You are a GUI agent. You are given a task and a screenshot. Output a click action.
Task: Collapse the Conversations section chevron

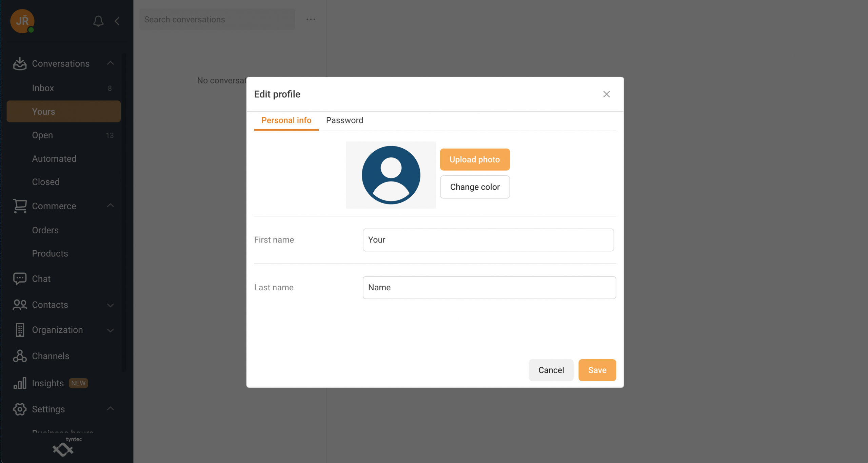(111, 63)
